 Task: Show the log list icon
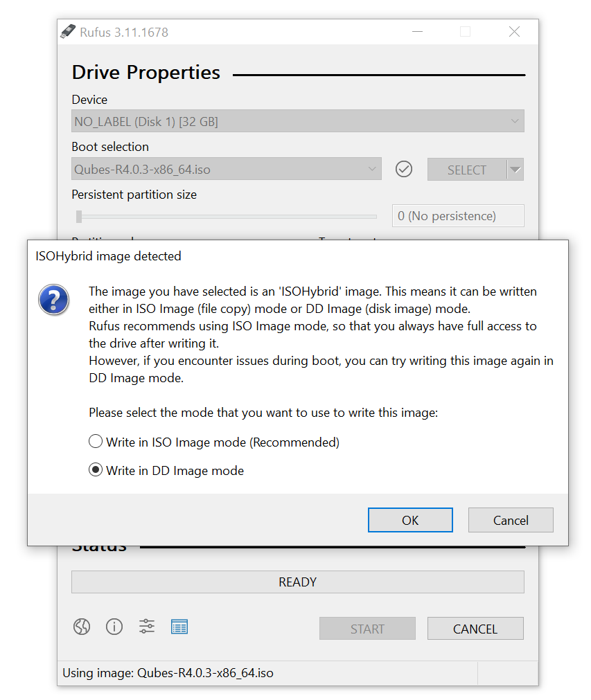(x=179, y=627)
